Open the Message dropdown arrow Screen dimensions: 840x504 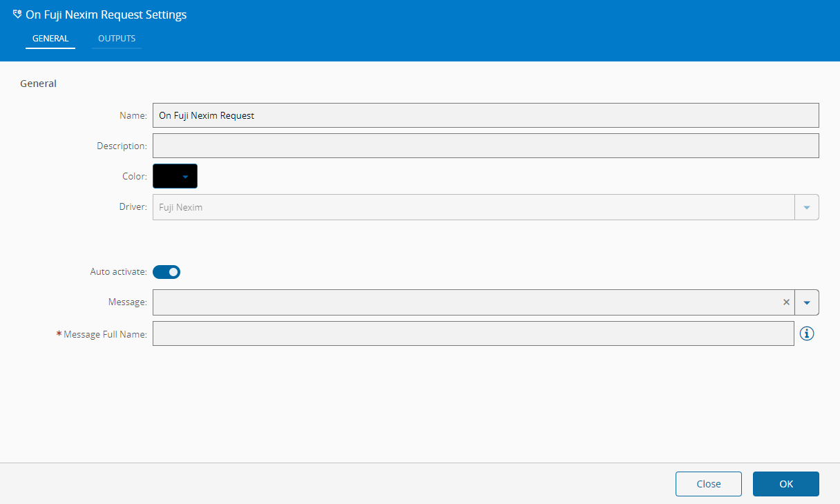[807, 302]
